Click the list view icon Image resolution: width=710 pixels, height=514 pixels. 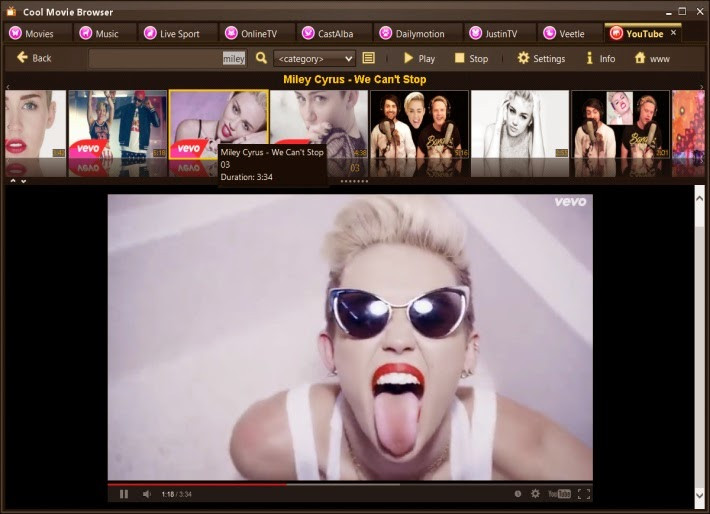click(x=369, y=58)
